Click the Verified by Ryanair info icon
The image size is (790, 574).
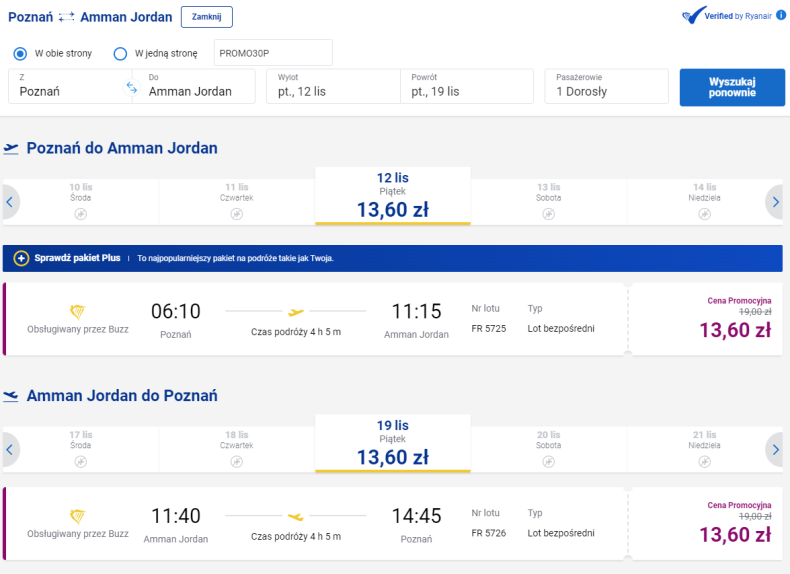[780, 16]
